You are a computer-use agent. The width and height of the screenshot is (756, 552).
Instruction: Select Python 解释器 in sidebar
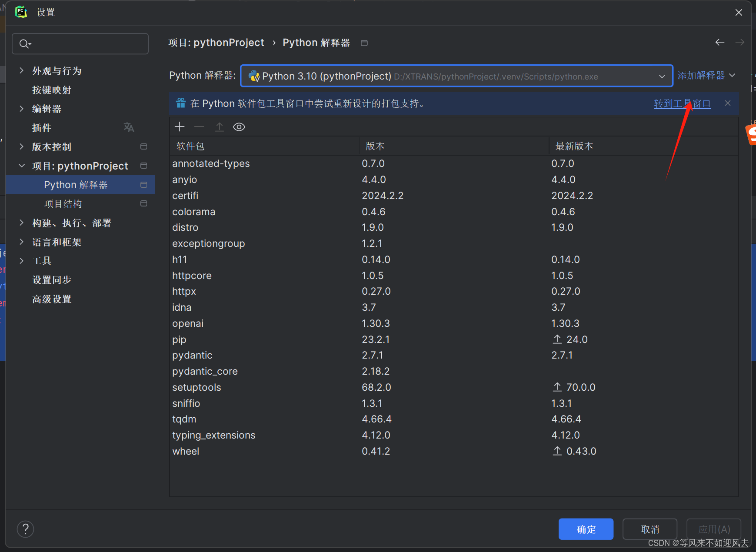[x=80, y=185]
